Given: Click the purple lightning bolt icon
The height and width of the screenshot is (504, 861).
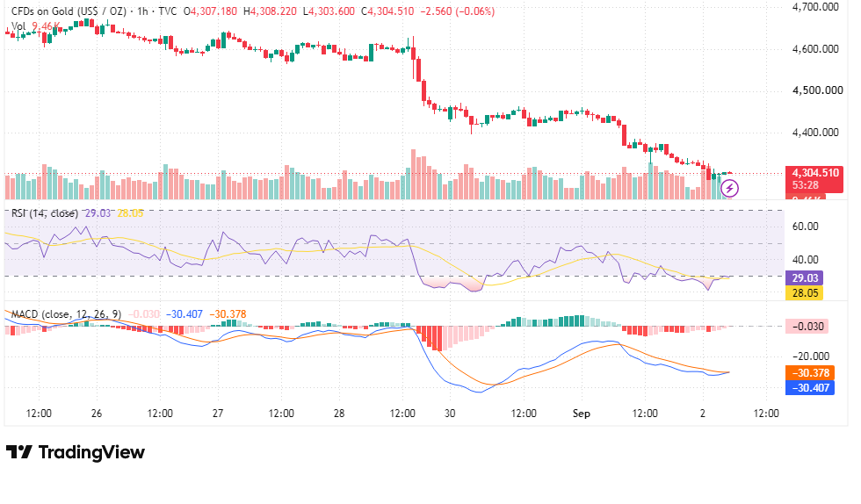Looking at the screenshot, I should (729, 189).
